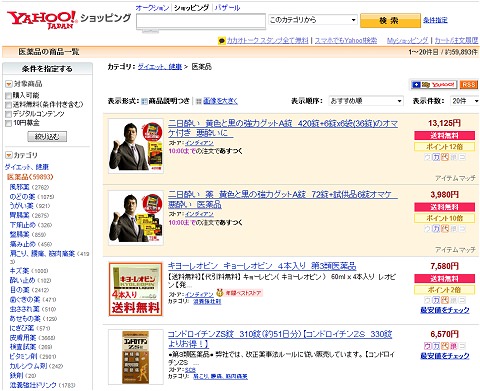Collapse the カテゴリ section arrow
Image resolution: width=480 pixels, height=391 pixels.
pyautogui.click(x=9, y=155)
